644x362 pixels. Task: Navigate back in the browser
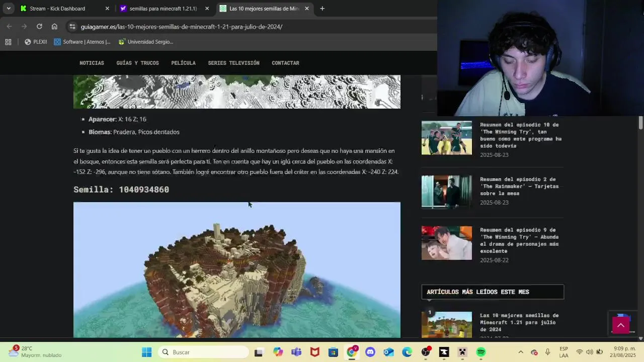[9, 26]
